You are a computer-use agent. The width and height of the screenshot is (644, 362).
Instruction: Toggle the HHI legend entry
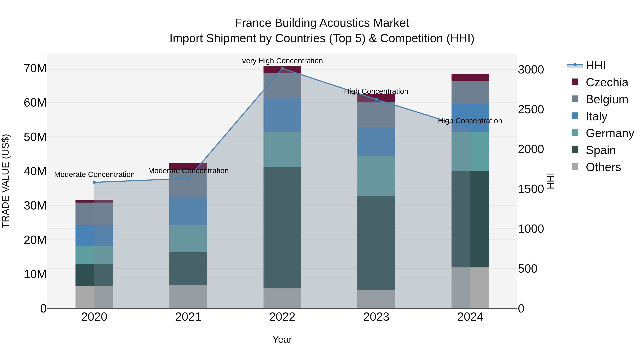tap(586, 65)
